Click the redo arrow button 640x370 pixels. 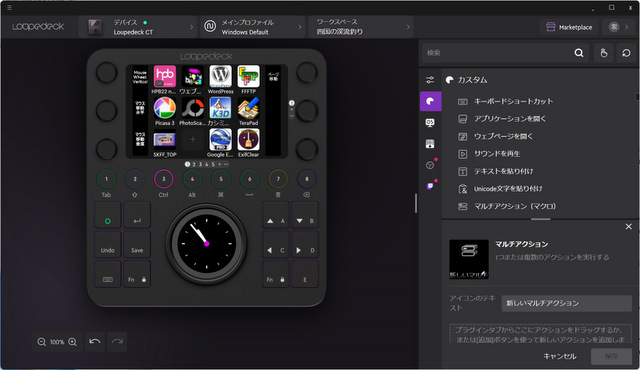coord(117,342)
